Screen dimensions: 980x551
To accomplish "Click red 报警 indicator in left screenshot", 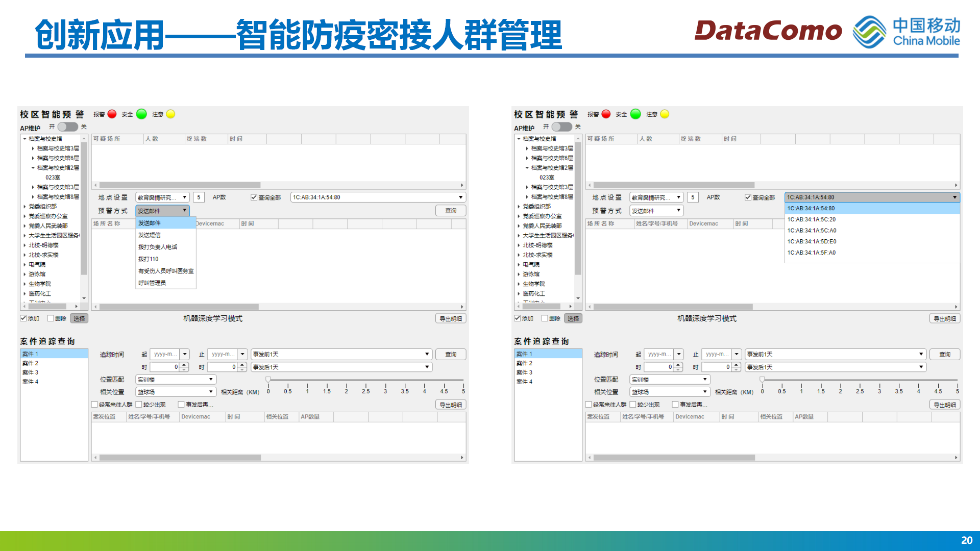I will [x=112, y=114].
